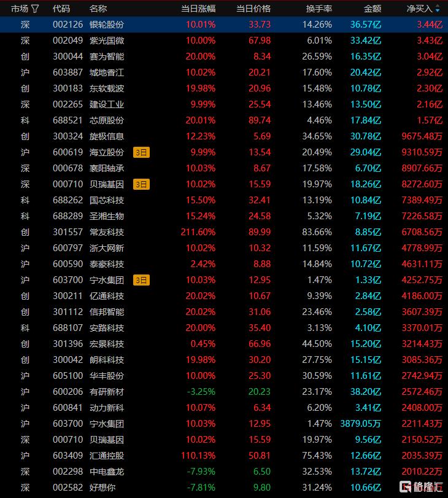Click the 3日 badge next to 宁水集团
The width and height of the screenshot is (448, 498).
(x=141, y=280)
